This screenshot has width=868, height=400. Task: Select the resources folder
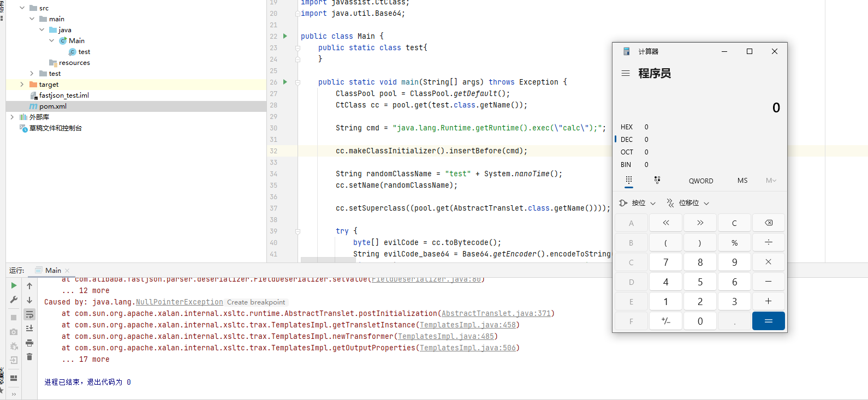(x=74, y=63)
